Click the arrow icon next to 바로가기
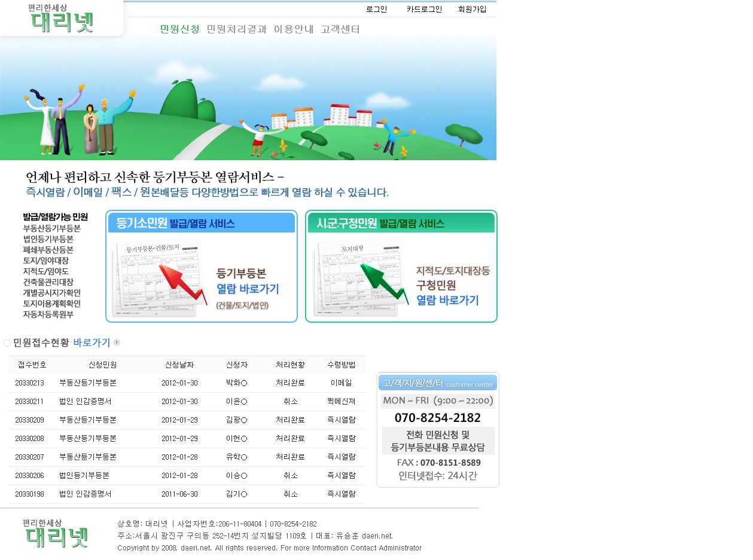The height and width of the screenshot is (560, 753). (117, 342)
